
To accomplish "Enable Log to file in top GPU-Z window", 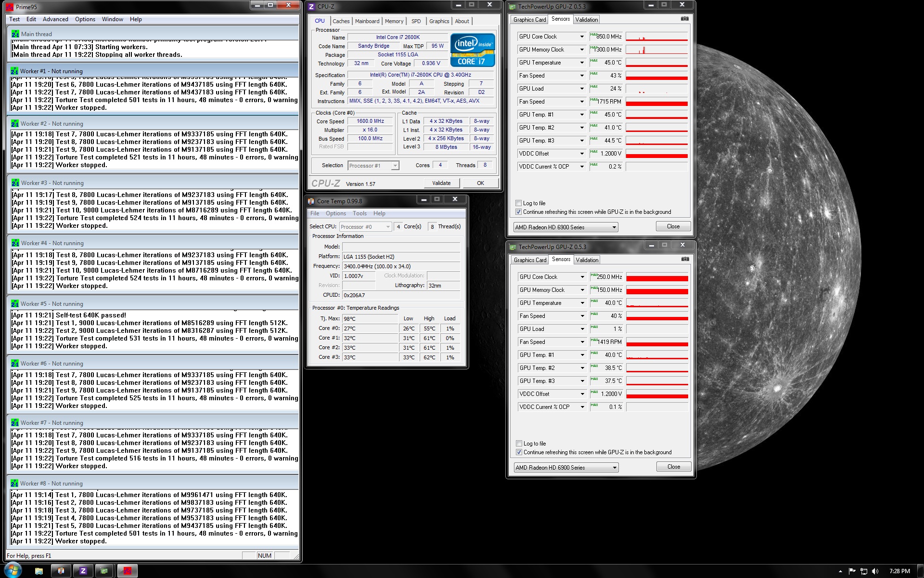I will (x=518, y=203).
